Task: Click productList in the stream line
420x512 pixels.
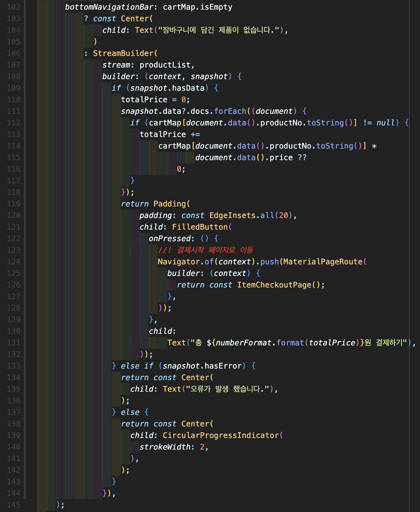Action: (x=165, y=65)
